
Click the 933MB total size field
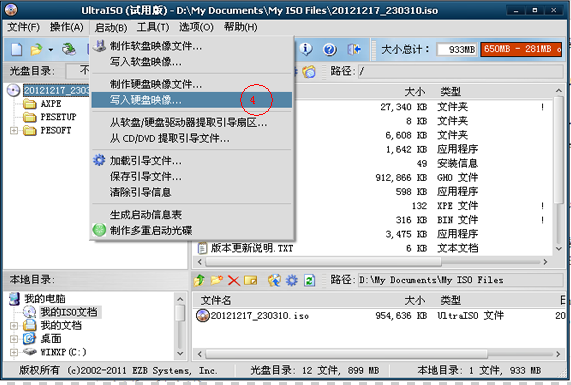point(457,49)
